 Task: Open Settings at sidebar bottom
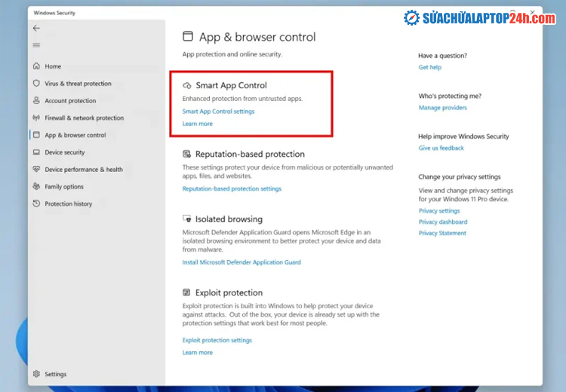click(x=56, y=375)
